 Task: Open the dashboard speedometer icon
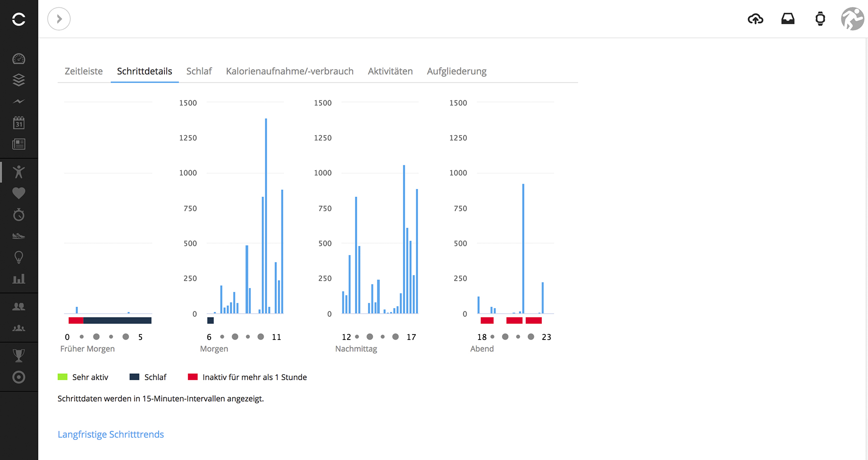tap(19, 59)
